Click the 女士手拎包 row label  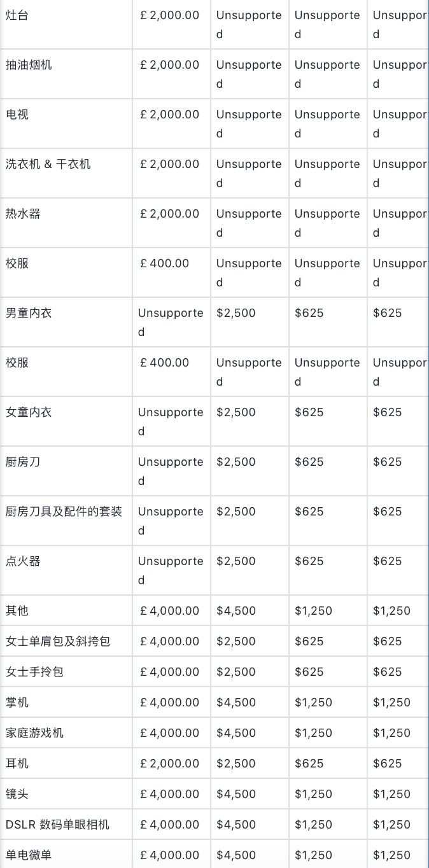click(34, 672)
